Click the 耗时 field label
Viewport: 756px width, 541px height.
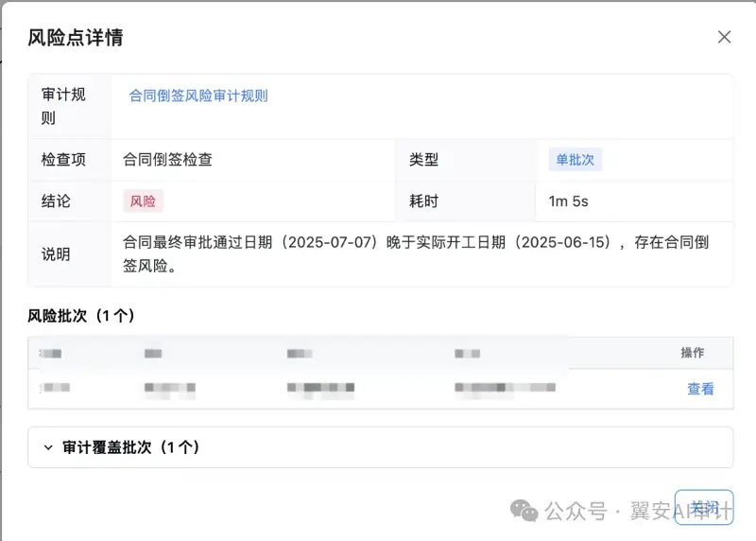pyautogui.click(x=423, y=201)
